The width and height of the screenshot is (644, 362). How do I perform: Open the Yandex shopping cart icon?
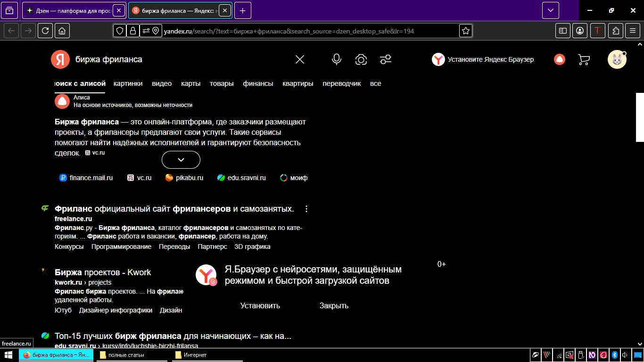click(583, 59)
